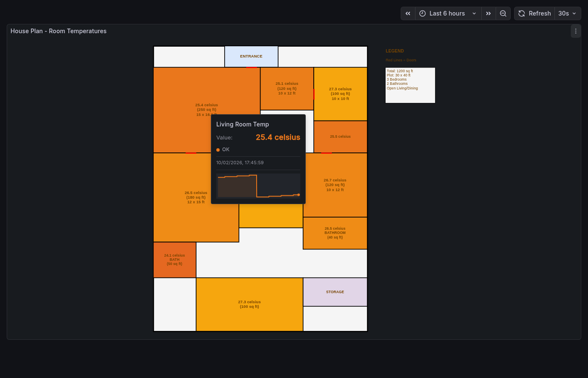This screenshot has width=588, height=378.
Task: Click '3 Bedrooms' in legend box
Action: pyautogui.click(x=397, y=79)
